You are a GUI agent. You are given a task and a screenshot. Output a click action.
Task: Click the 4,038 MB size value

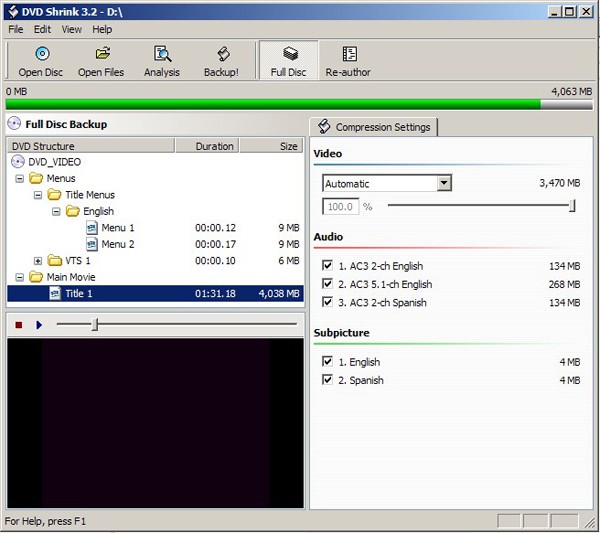(279, 293)
